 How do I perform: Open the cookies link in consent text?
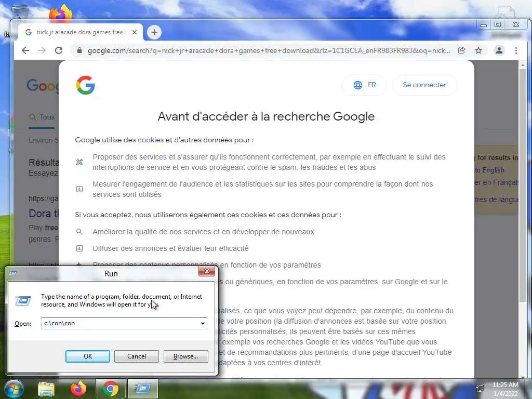tap(151, 140)
